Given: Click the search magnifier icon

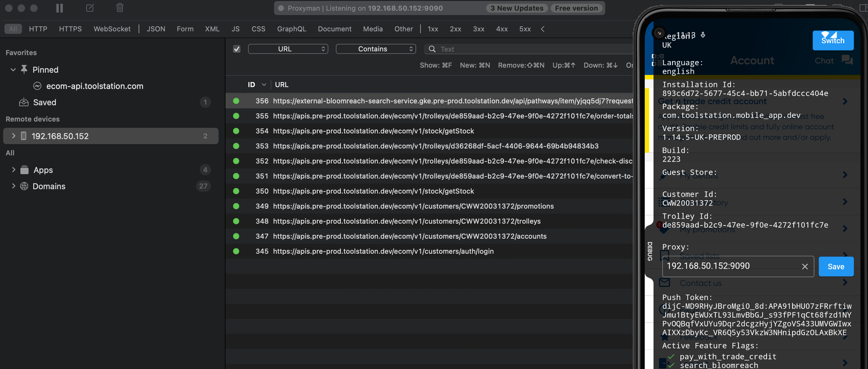Looking at the screenshot, I should click(x=432, y=49).
